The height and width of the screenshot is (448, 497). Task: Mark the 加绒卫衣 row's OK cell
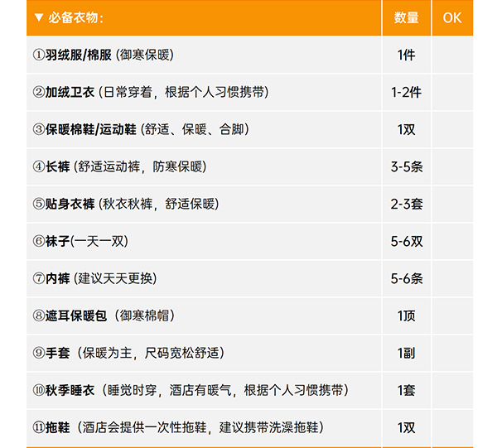452,93
